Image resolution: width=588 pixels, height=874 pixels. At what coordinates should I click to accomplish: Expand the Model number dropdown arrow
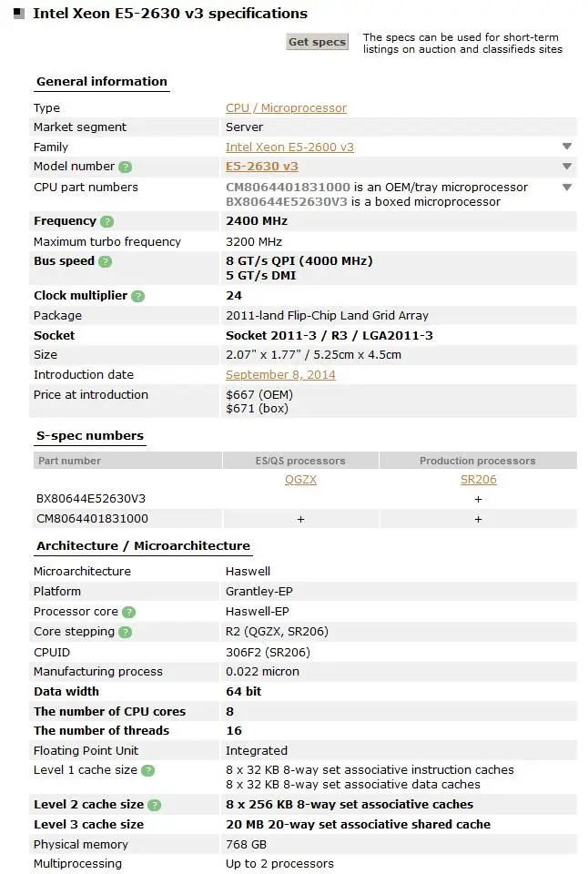566,167
